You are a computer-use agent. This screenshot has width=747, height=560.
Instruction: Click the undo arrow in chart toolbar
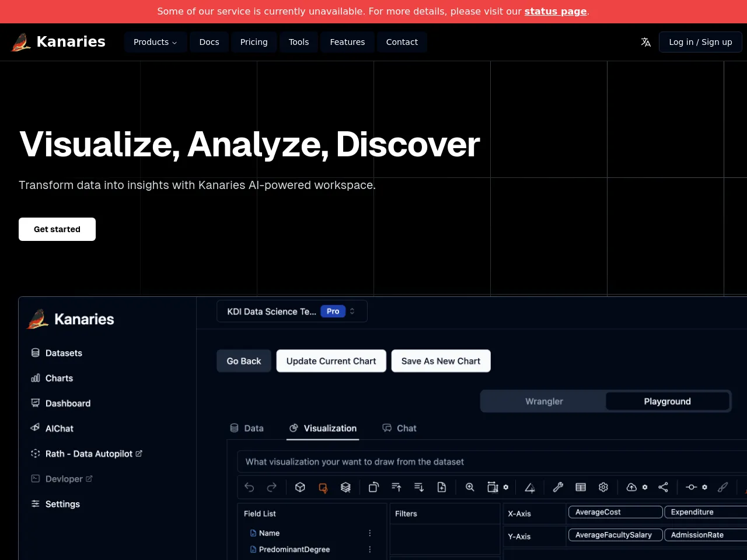point(249,487)
